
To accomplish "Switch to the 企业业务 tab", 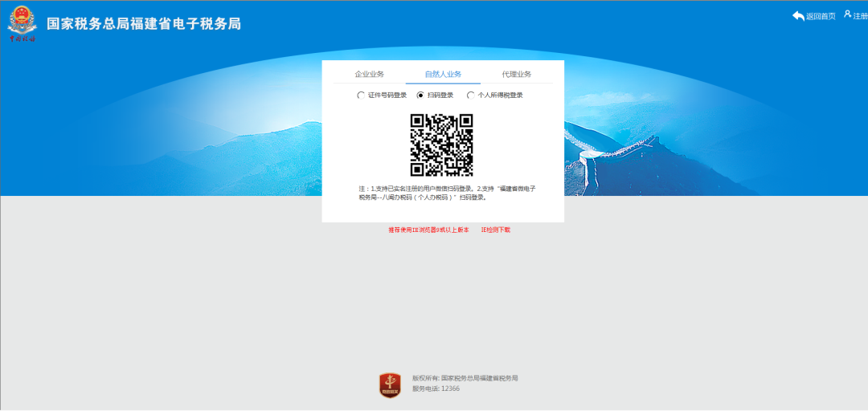I will [x=369, y=74].
